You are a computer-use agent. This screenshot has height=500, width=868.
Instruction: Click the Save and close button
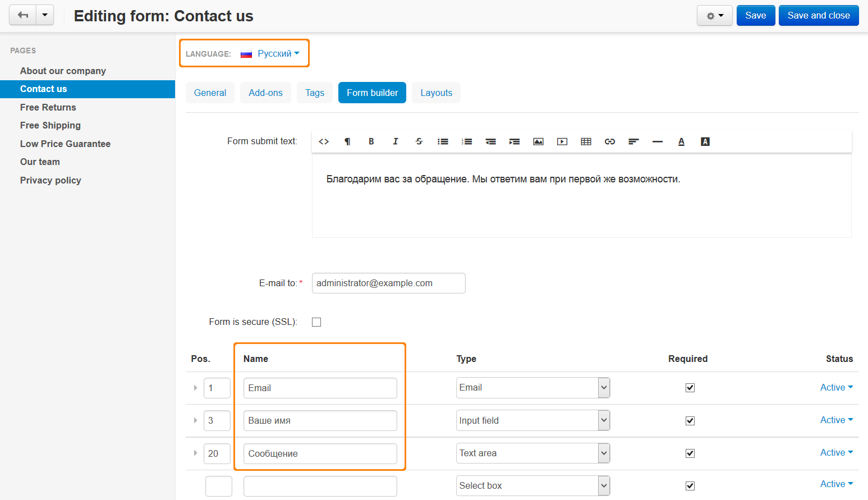(819, 16)
